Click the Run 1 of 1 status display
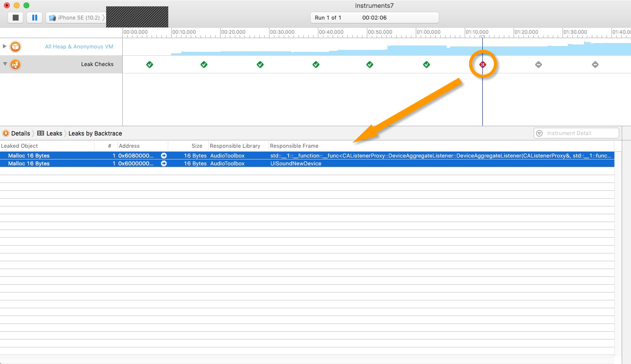Image resolution: width=631 pixels, height=364 pixels. click(x=375, y=18)
